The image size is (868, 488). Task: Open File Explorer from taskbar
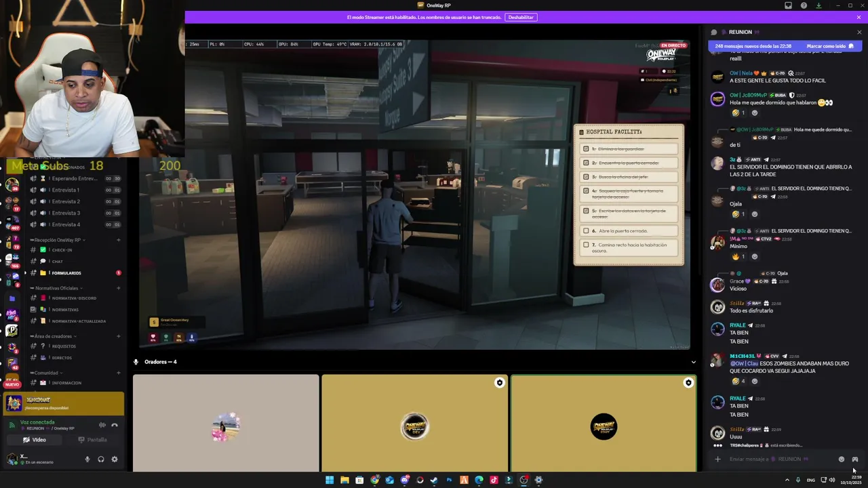pyautogui.click(x=344, y=480)
